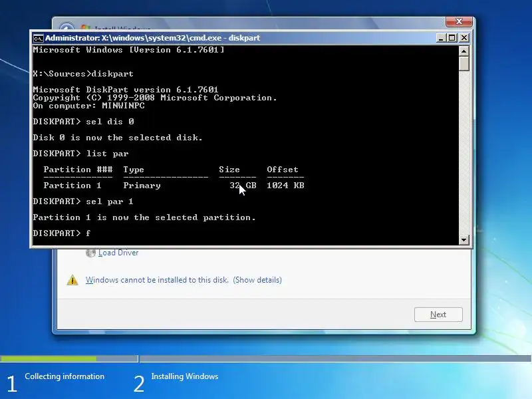
Task: Click the command prompt scroll up arrow
Action: 464,51
